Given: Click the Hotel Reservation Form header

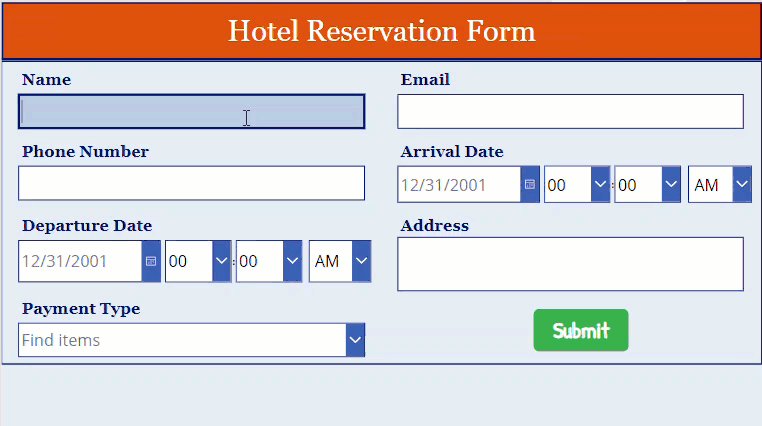Looking at the screenshot, I should 381,31.
